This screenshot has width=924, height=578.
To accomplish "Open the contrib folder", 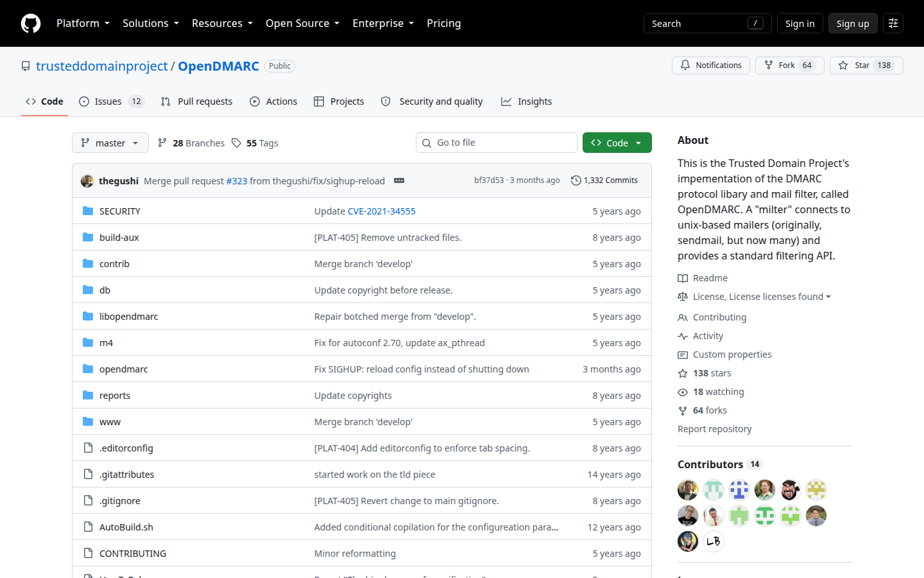I will pyautogui.click(x=115, y=264).
